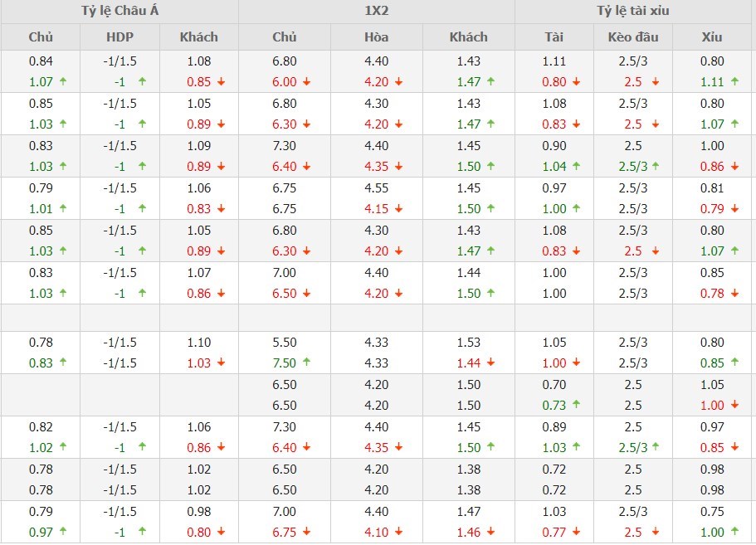This screenshot has width=756, height=545.
Task: Click the down arrow next to 0.79 Xỉu
Action: (x=734, y=208)
